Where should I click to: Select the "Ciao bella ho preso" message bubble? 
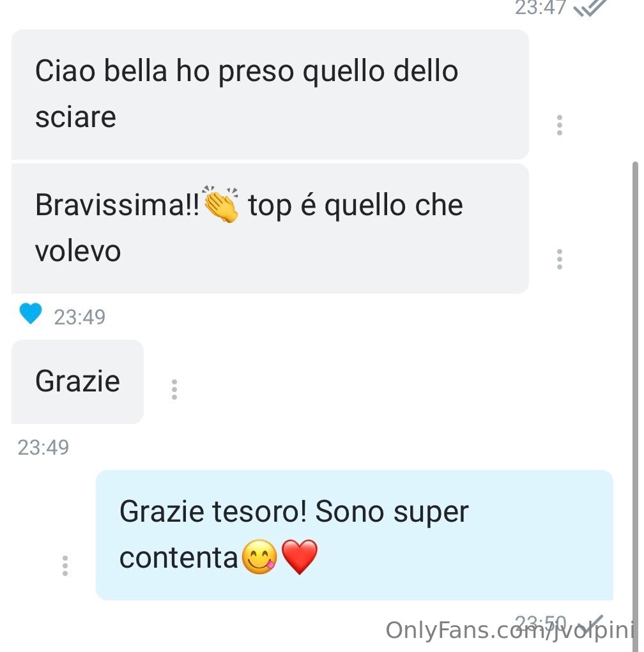pos(270,95)
